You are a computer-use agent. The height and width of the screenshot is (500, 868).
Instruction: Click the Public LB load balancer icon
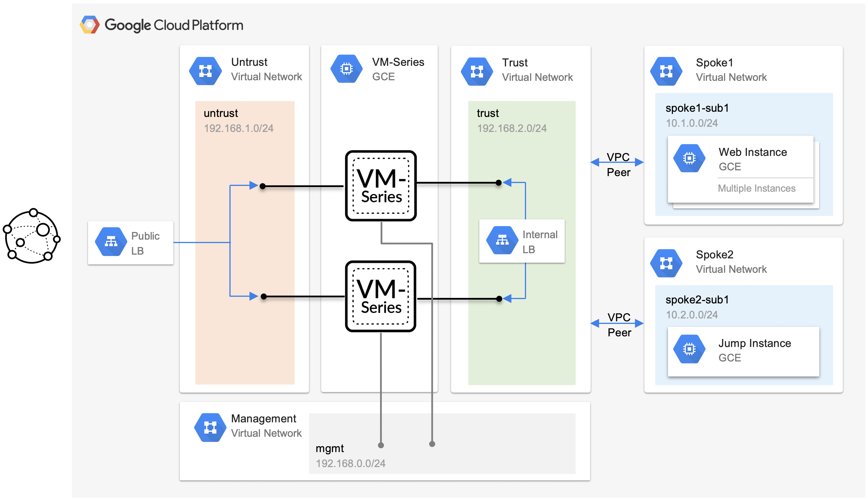(111, 241)
